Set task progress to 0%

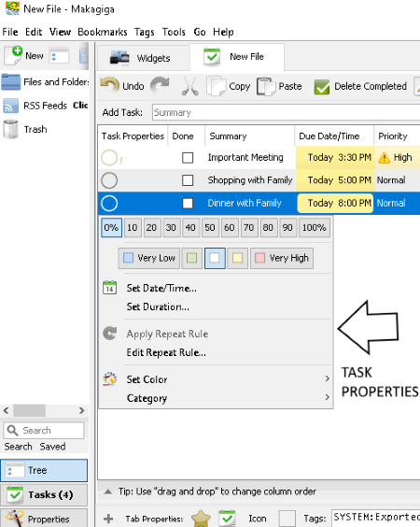[x=111, y=228]
